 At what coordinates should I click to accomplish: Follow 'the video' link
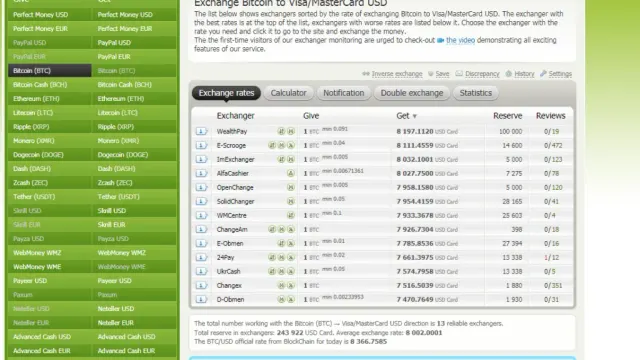coord(460,40)
